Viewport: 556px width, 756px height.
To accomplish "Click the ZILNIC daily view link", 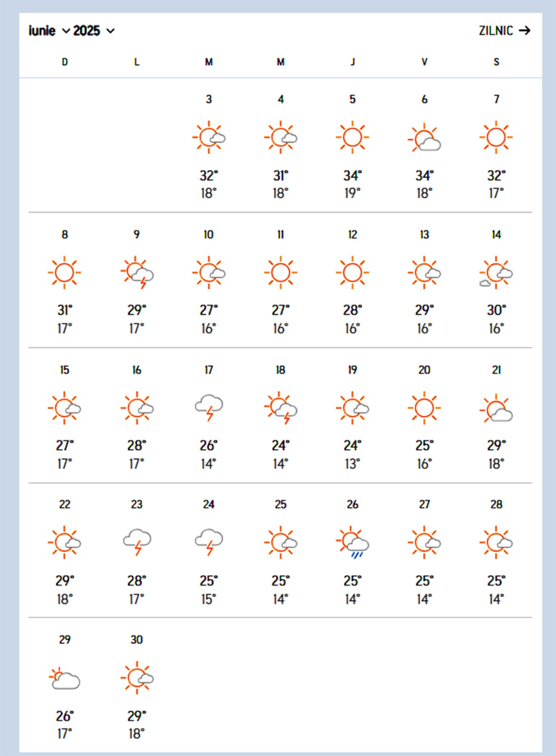I will coord(496,31).
